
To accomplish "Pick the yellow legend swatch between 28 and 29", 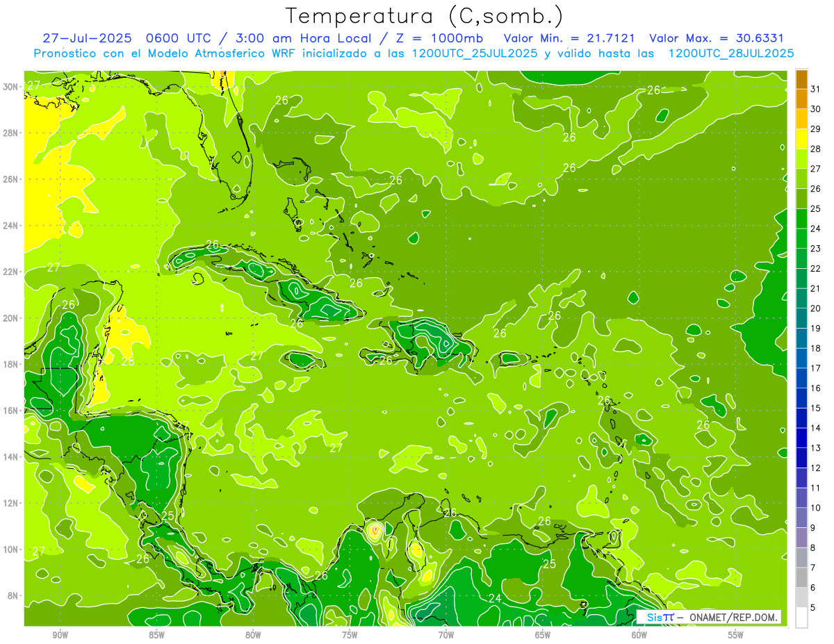I will 802,139.
